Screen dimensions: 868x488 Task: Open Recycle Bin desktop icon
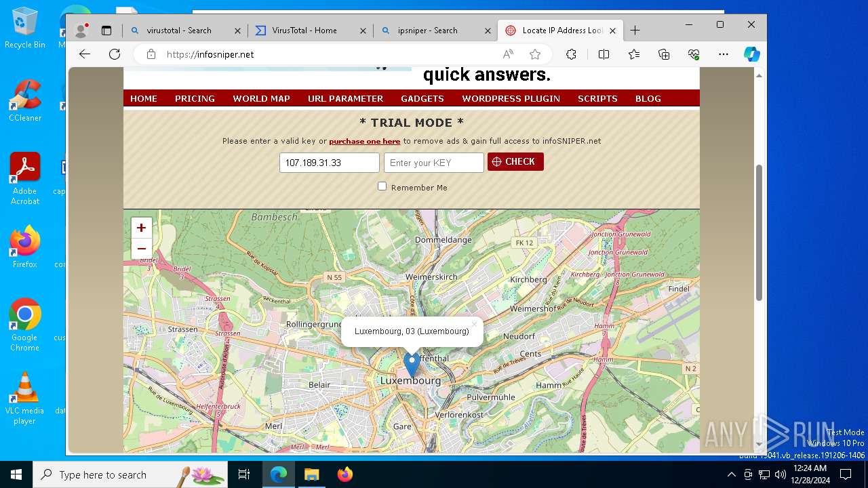24,28
